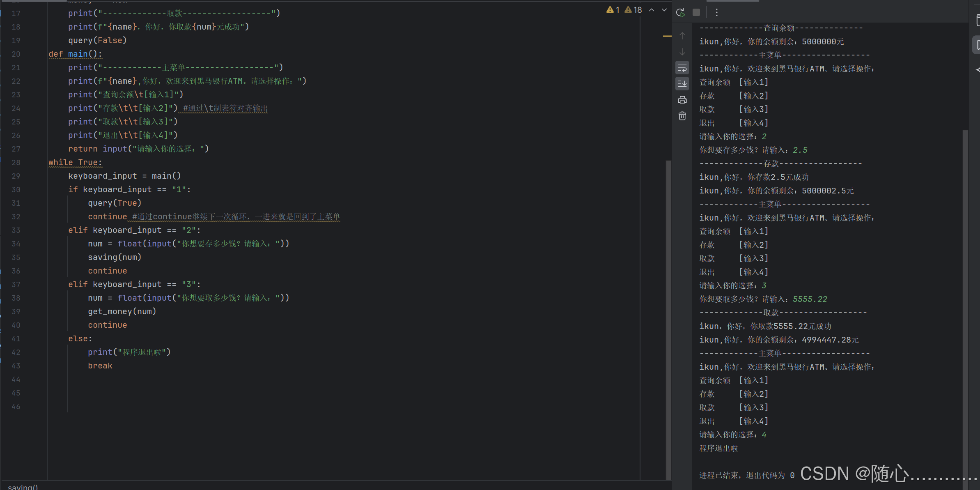
Task: Click the print console output icon
Action: click(682, 100)
